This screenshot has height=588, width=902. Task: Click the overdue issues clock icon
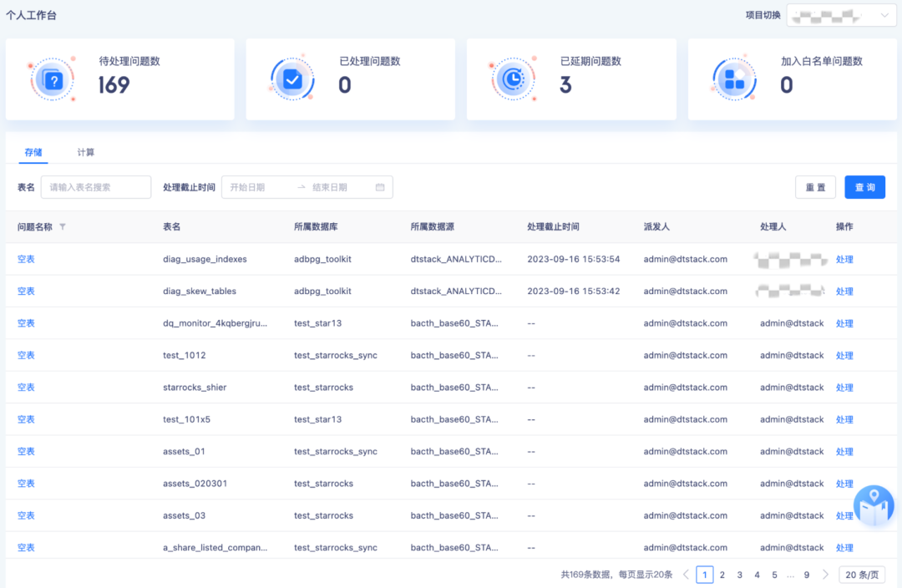coord(513,79)
